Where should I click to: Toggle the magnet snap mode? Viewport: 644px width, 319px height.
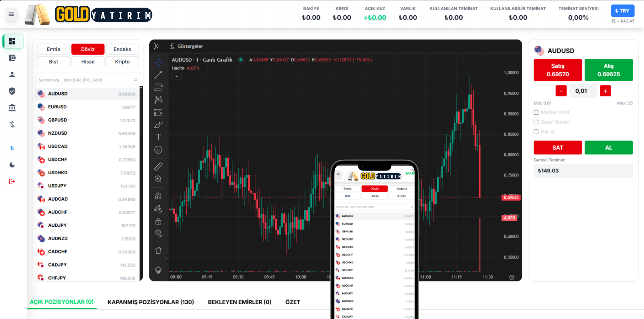(158, 196)
